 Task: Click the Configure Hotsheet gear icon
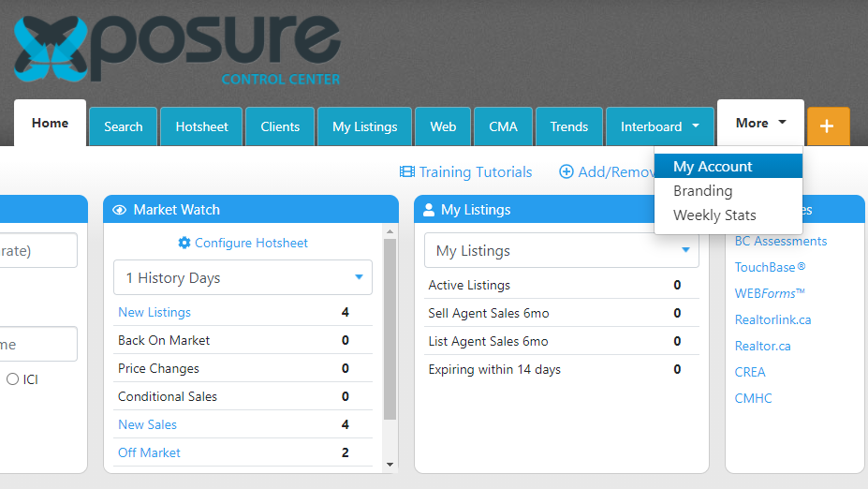184,243
